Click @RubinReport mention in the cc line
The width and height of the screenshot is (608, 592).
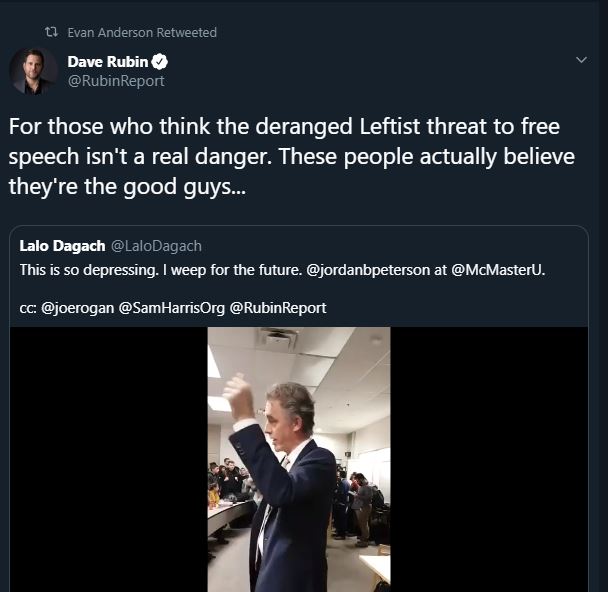tap(278, 308)
